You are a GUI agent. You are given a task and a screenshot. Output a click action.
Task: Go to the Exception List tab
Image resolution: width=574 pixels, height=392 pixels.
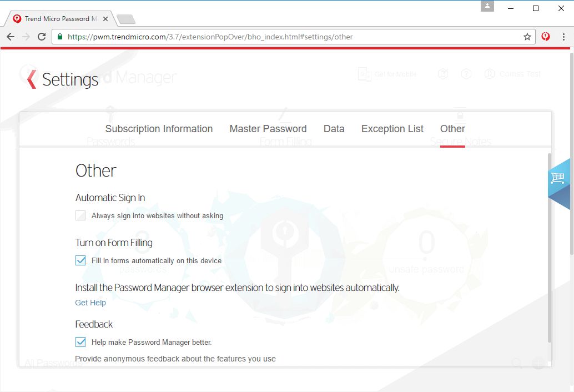tap(392, 129)
